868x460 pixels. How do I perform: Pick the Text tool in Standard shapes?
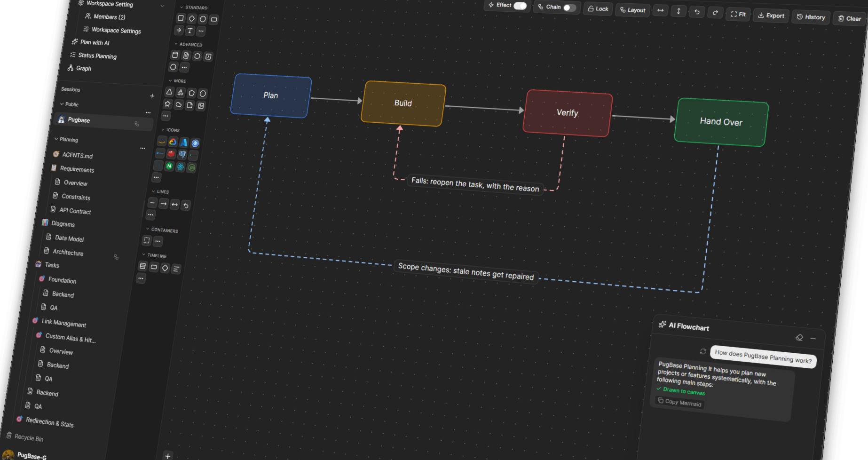pos(189,31)
